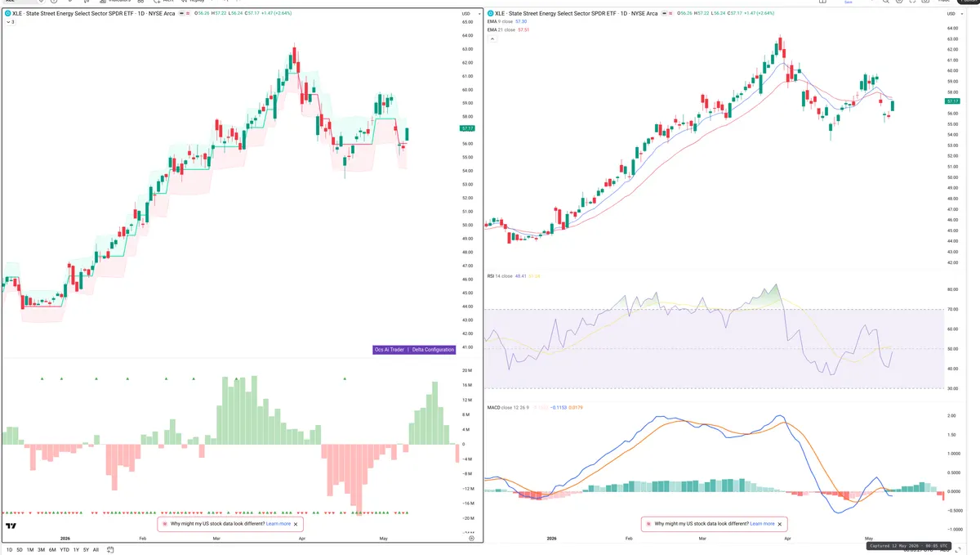Select the 5D time range

tap(20, 550)
